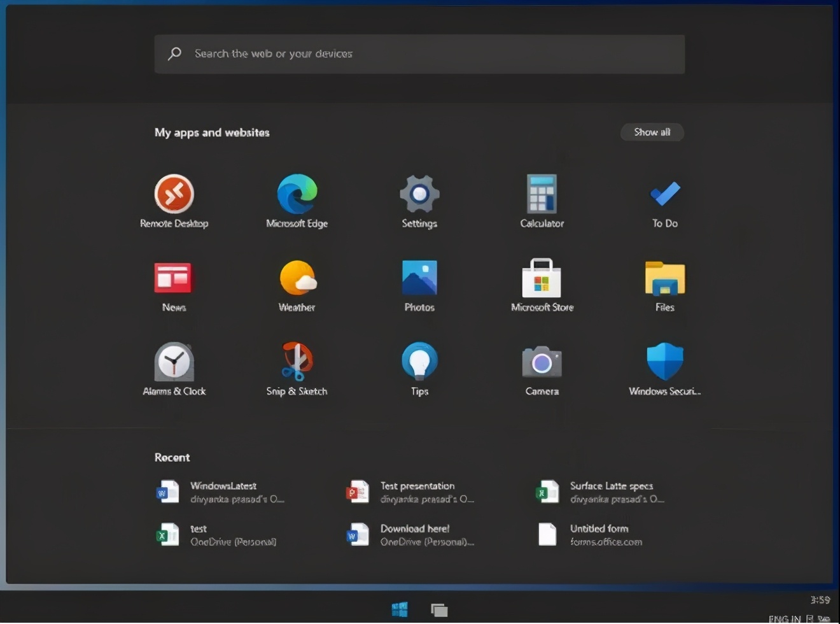840x624 pixels.
Task: Click the search bar at the top
Action: [420, 54]
